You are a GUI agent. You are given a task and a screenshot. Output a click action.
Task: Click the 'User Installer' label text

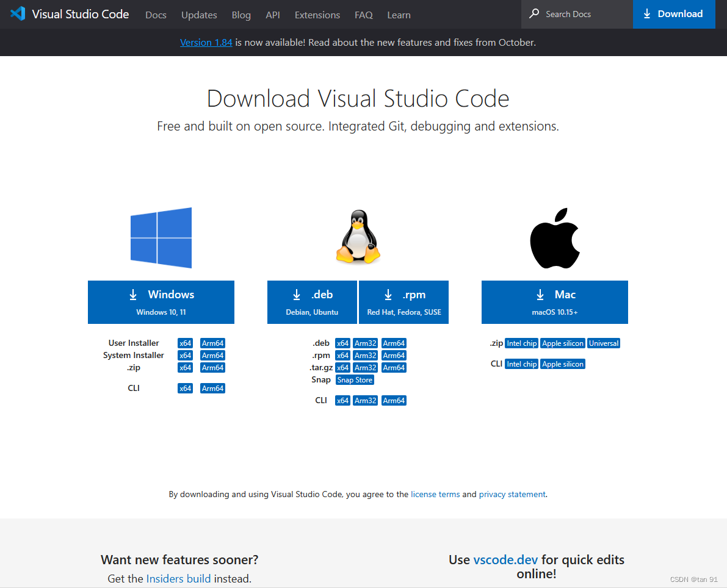[x=134, y=343]
